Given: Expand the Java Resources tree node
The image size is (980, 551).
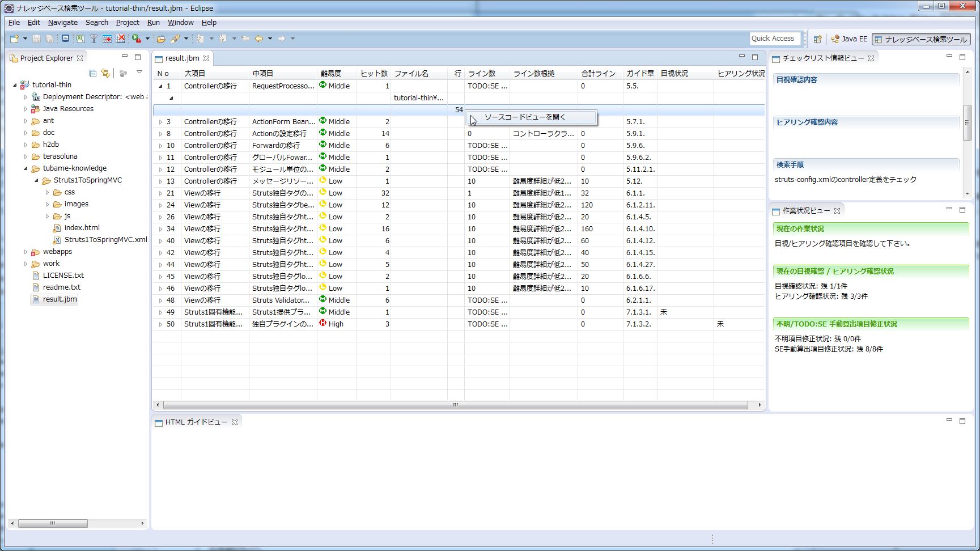Looking at the screenshot, I should [x=26, y=109].
